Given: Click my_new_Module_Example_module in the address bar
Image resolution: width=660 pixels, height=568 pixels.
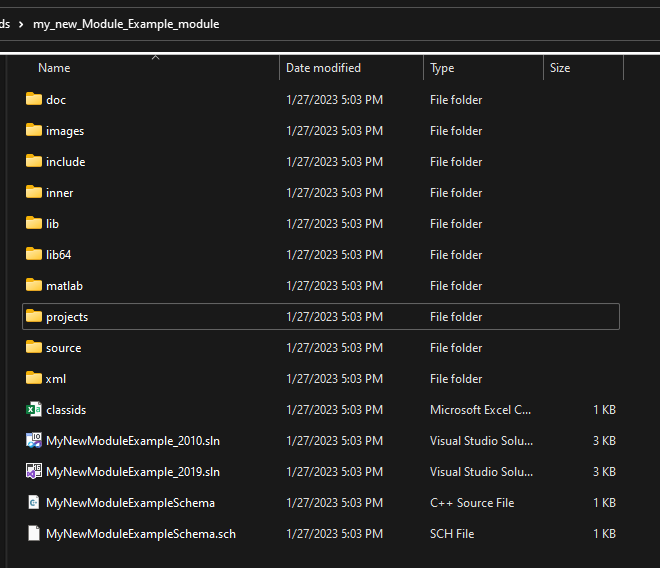Looking at the screenshot, I should 126,24.
